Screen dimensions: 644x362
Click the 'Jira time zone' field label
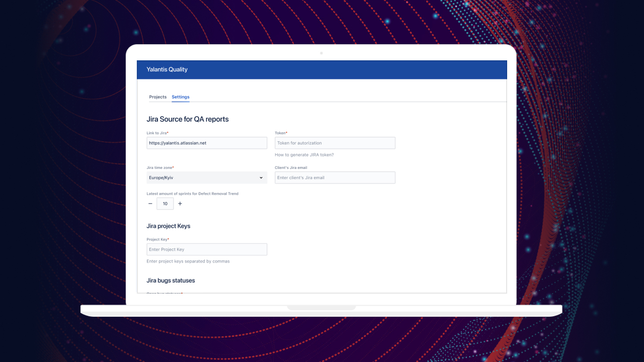(159, 167)
